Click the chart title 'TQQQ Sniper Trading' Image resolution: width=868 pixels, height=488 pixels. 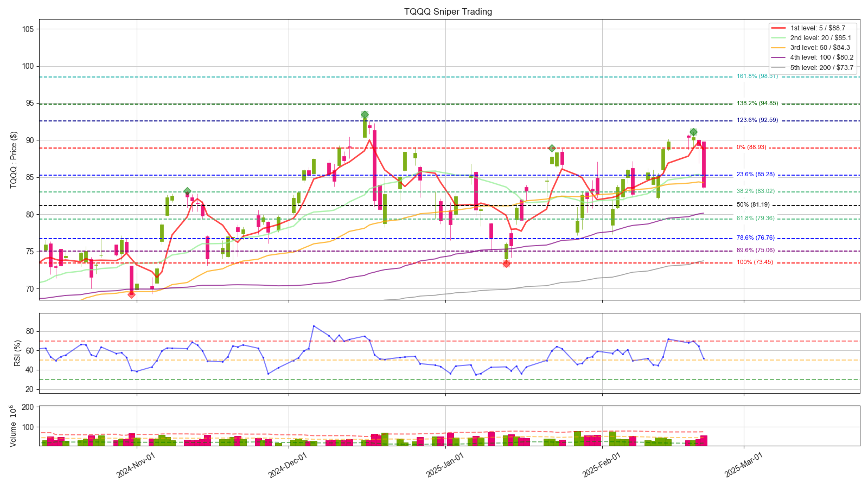448,11
